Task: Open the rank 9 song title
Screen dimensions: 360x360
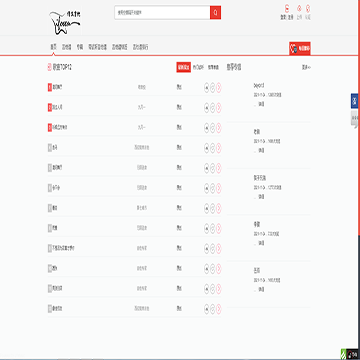Action: point(63,248)
